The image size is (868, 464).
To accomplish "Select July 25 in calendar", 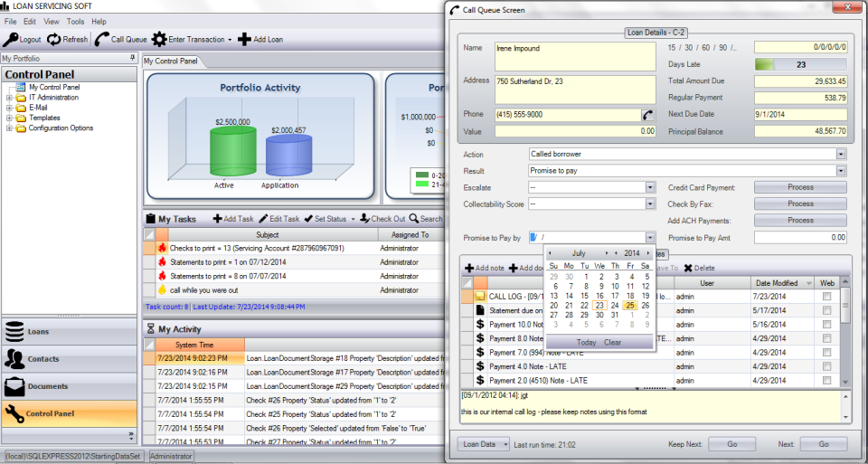I will 630,305.
